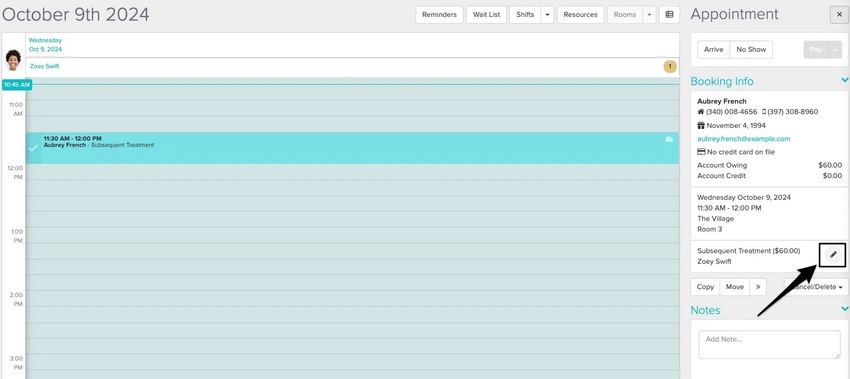The image size is (850, 379).
Task: Select the Aubrey French 11:30 AM appointment block
Action: pyautogui.click(x=352, y=148)
